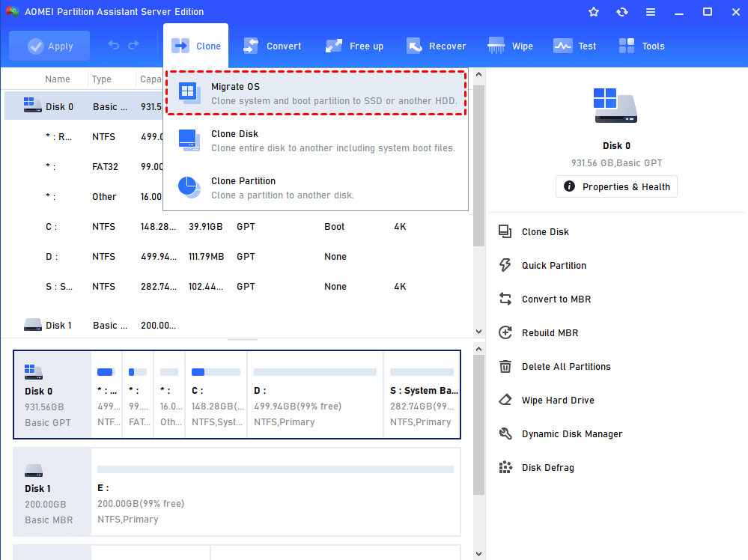Choose Clone Disk from the Clone dropdown
This screenshot has width=748, height=560.
click(x=316, y=141)
